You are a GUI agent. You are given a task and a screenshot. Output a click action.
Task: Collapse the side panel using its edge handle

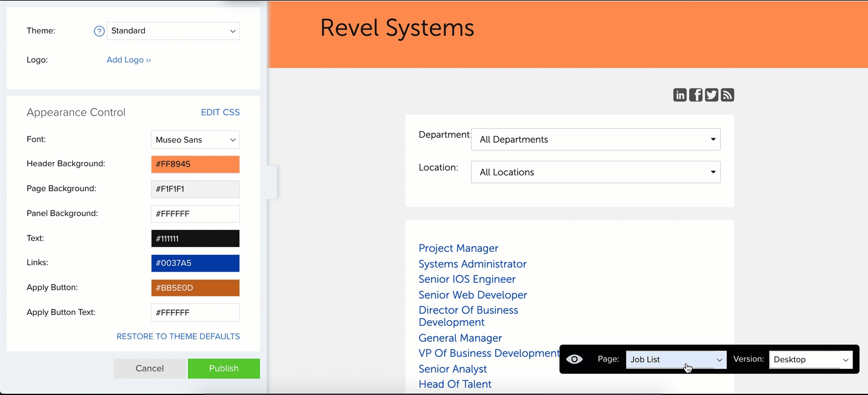coord(272,182)
